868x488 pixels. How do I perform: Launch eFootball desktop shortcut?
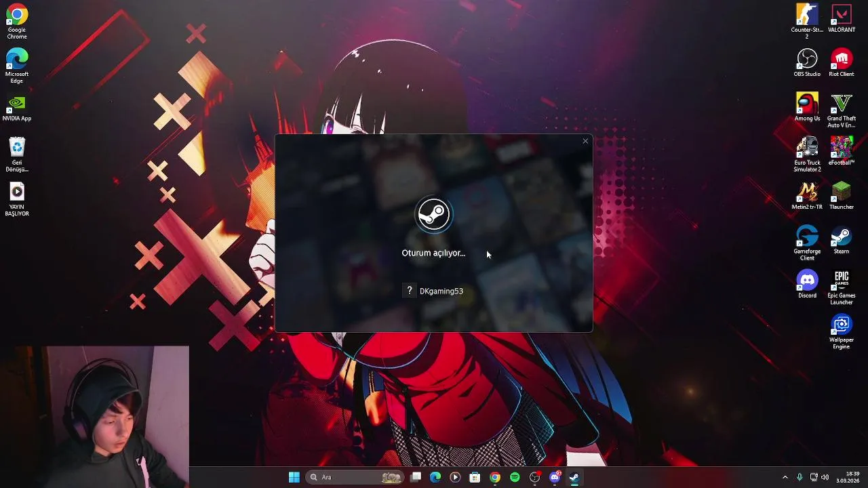(842, 151)
